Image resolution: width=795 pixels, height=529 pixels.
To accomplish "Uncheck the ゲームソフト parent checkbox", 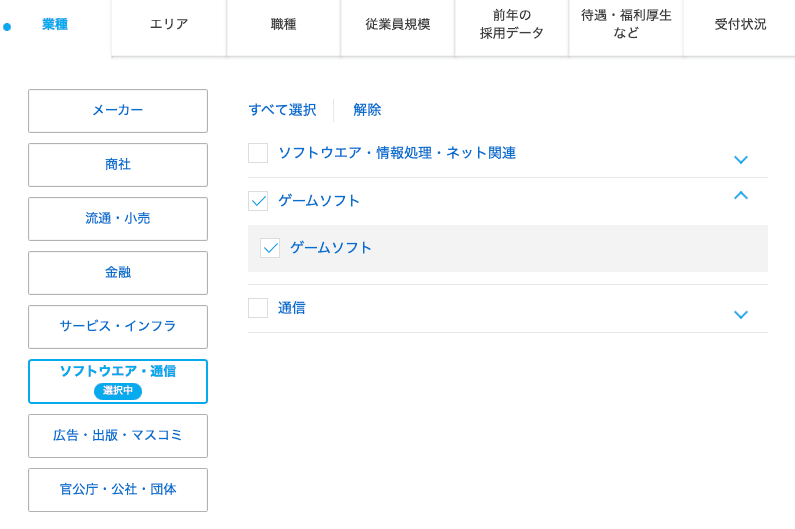I will pos(258,201).
